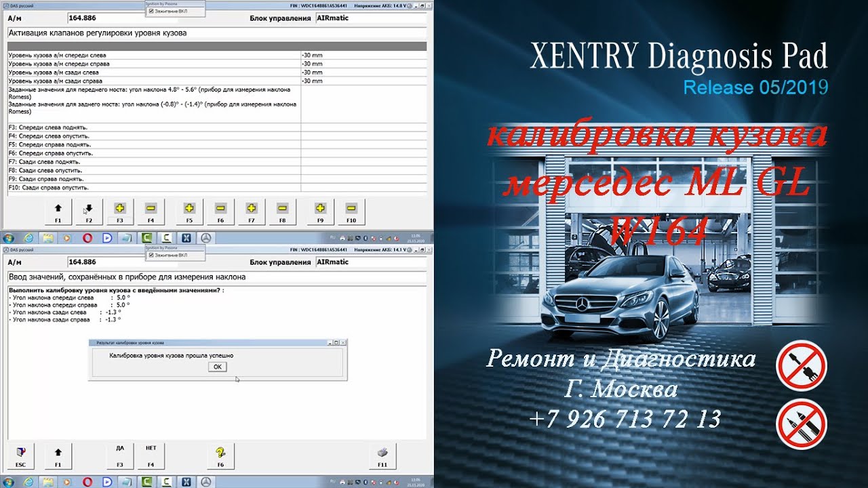The height and width of the screenshot is (488, 868).
Task: Click heading Активация клапанов регулировки уровня кузова
Action: pyautogui.click(x=98, y=33)
